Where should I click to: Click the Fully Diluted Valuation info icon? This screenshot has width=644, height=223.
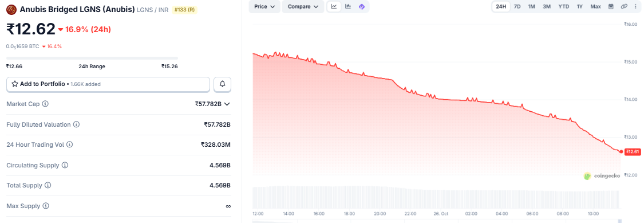(x=76, y=124)
